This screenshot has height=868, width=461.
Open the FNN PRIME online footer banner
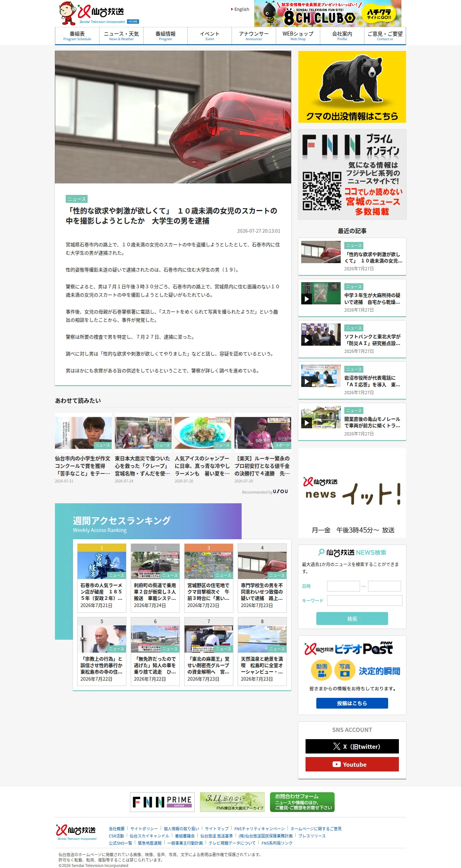162,802
